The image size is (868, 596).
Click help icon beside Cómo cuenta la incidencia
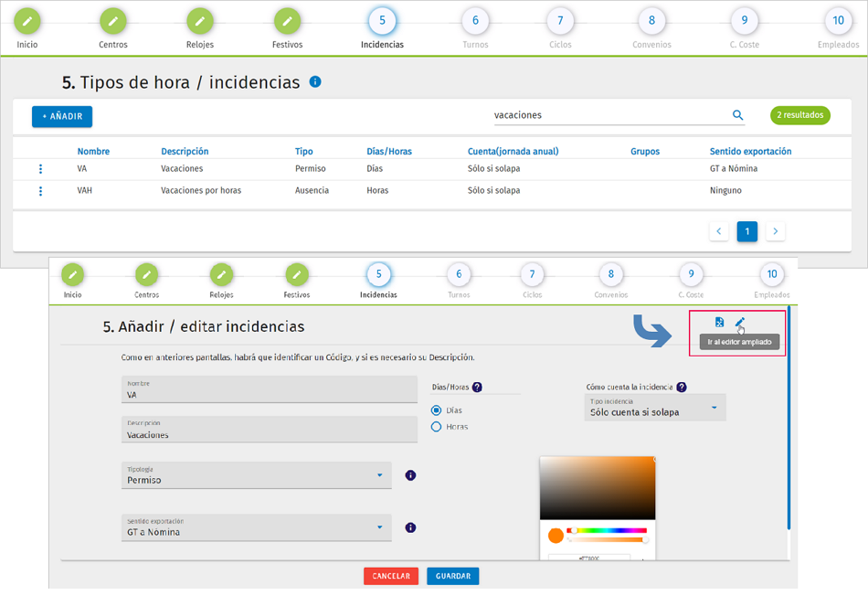click(x=682, y=388)
